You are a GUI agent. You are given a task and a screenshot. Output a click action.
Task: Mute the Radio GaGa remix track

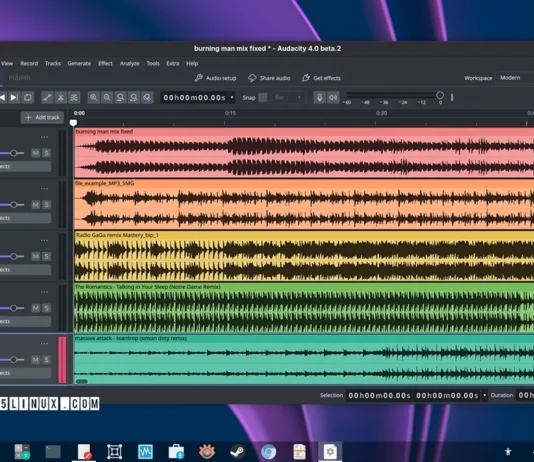[x=35, y=256]
